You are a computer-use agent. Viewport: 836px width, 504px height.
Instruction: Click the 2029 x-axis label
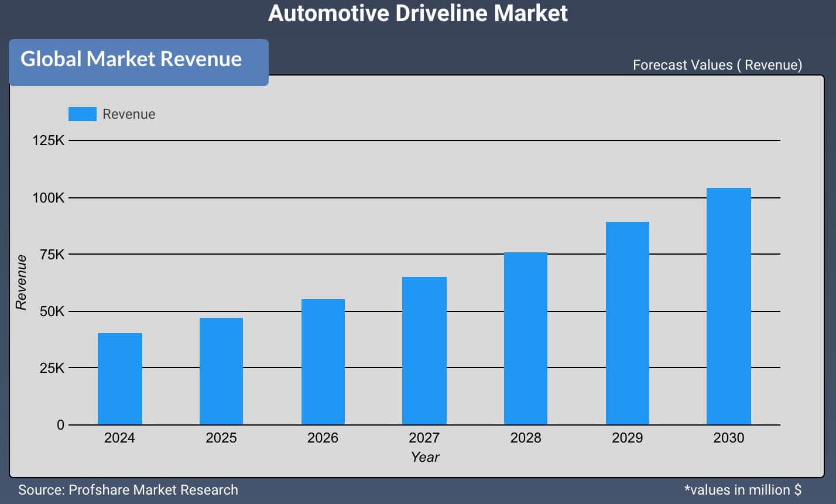tap(628, 438)
